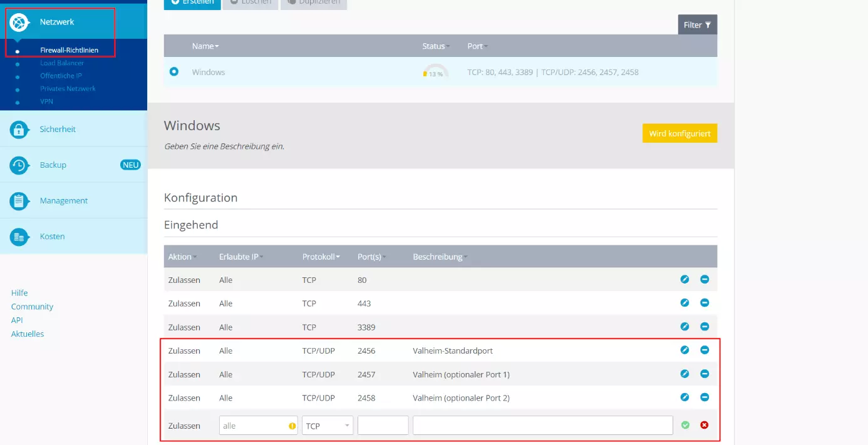Sort by the Erlaubte IP column header
The height and width of the screenshot is (445, 868).
click(x=241, y=257)
